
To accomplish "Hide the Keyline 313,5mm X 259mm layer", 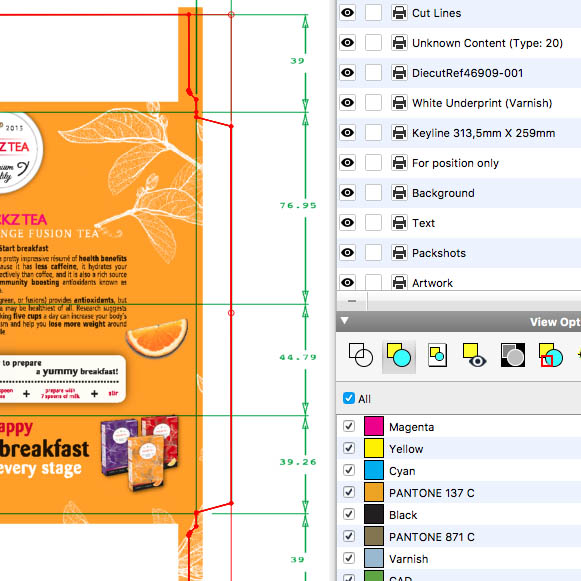I will pos(347,133).
